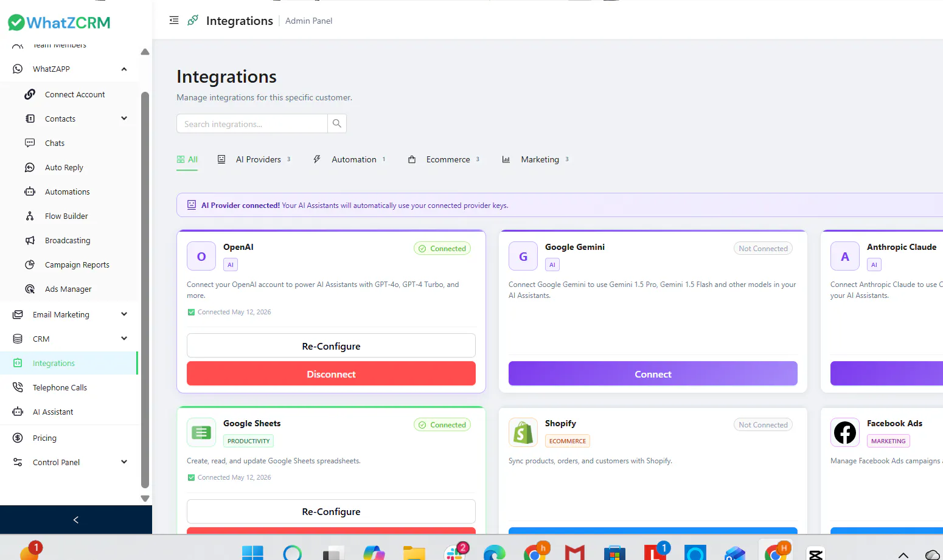Viewport: 943px width, 560px height.
Task: Click the Shopify bag logo
Action: tap(523, 432)
